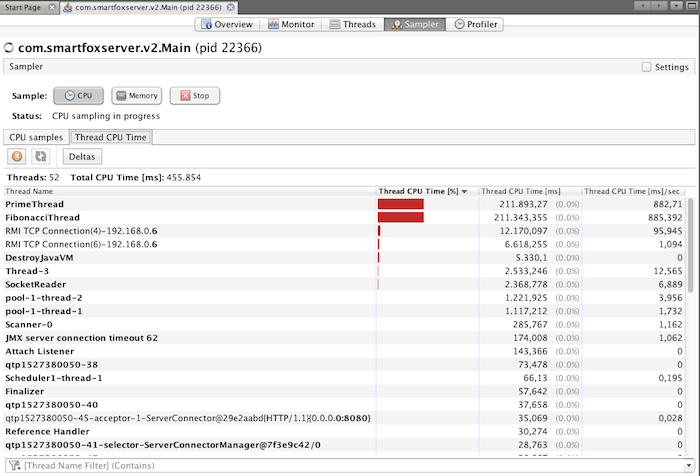Switch to the Overview tab
This screenshot has width=700, height=476.
tap(227, 24)
